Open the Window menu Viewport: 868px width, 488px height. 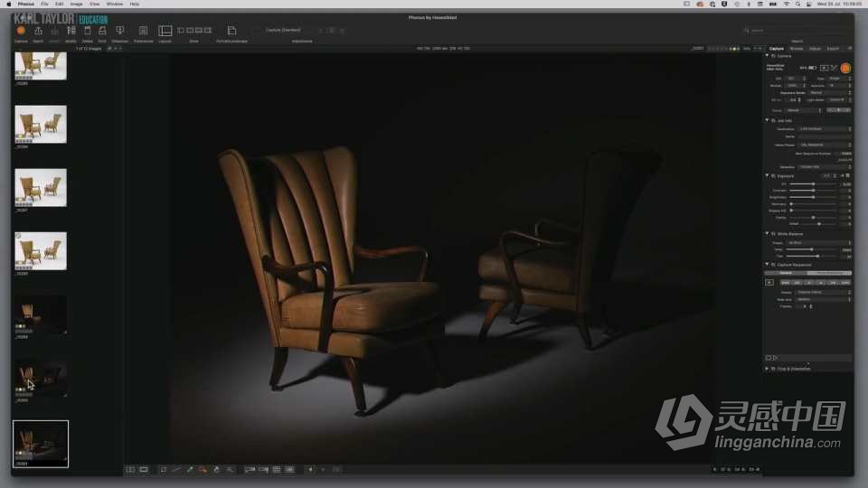115,4
